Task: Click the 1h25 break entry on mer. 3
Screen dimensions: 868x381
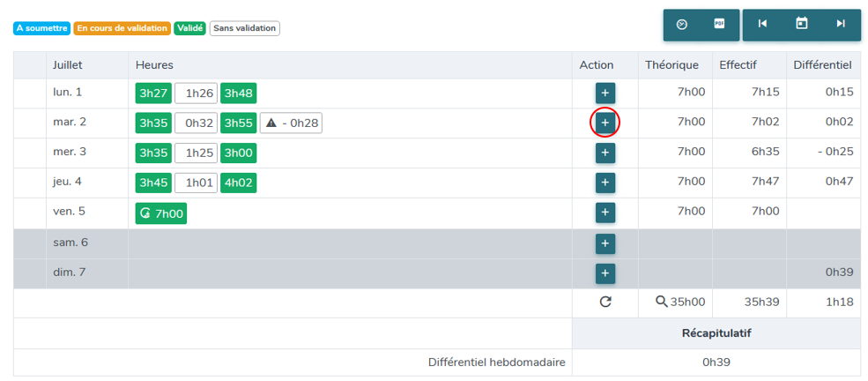Action: pyautogui.click(x=197, y=153)
